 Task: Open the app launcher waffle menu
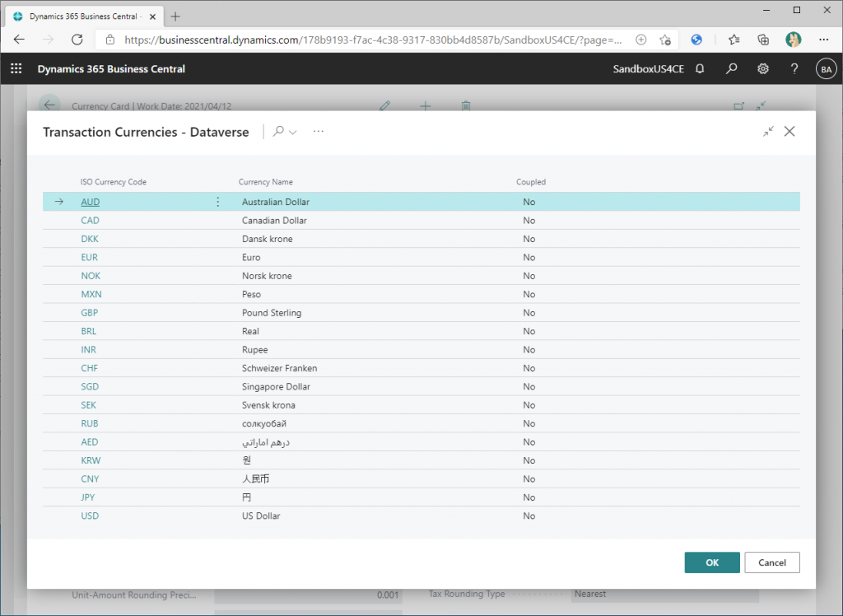pyautogui.click(x=16, y=69)
